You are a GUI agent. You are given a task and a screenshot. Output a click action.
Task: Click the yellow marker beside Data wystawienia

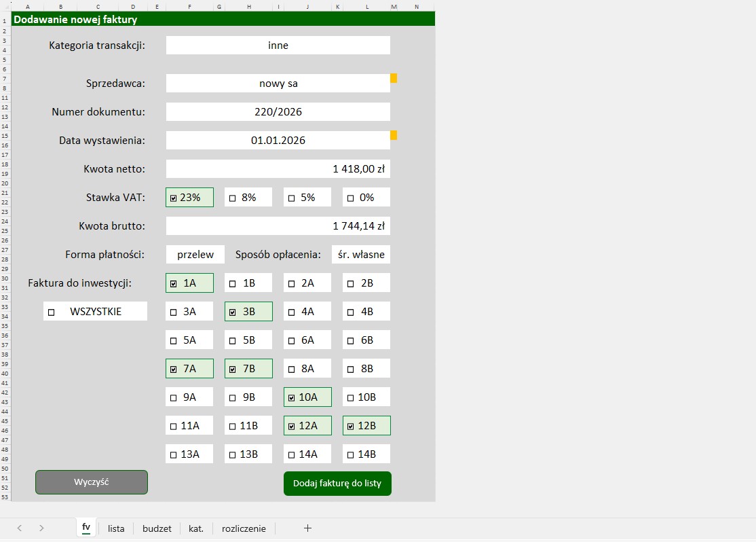point(394,135)
